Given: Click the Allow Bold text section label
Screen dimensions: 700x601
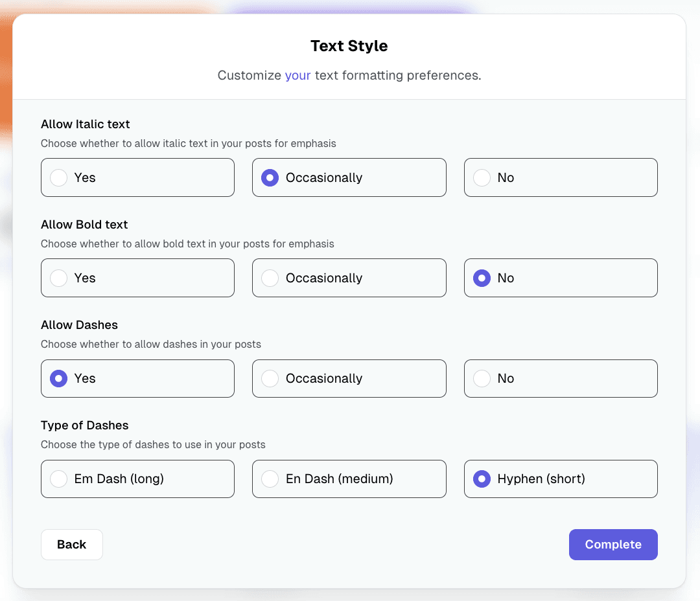Looking at the screenshot, I should pyautogui.click(x=84, y=224).
